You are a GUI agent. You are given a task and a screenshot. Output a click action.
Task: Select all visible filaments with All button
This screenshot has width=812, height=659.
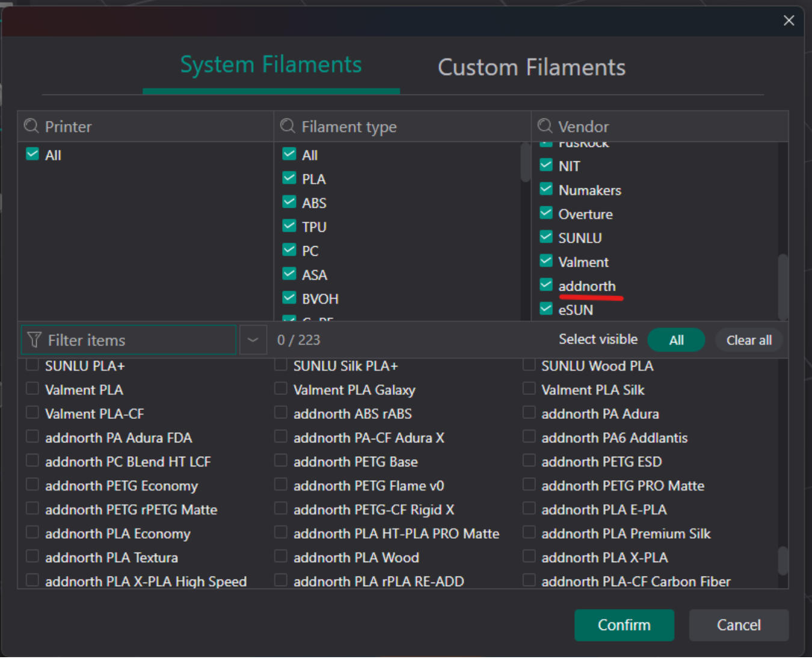tap(676, 340)
